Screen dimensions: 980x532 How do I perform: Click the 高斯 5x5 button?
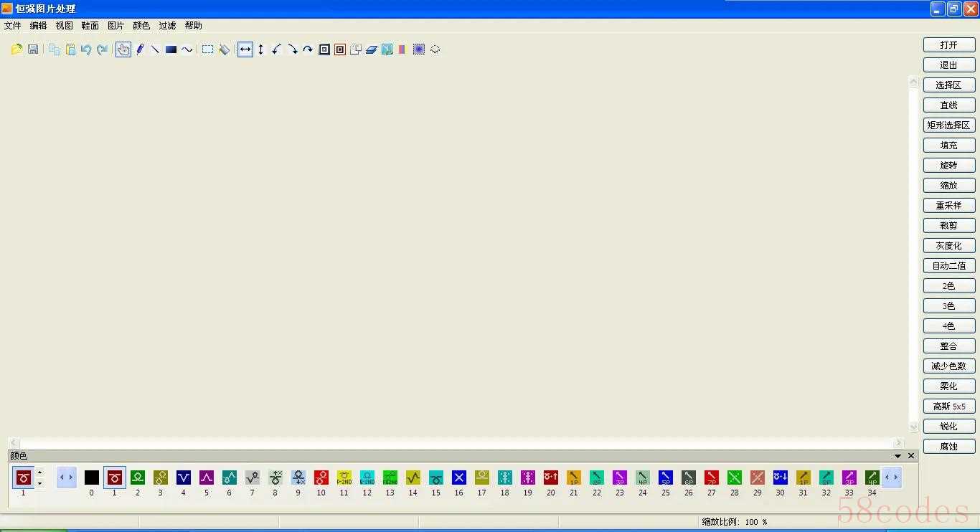948,407
